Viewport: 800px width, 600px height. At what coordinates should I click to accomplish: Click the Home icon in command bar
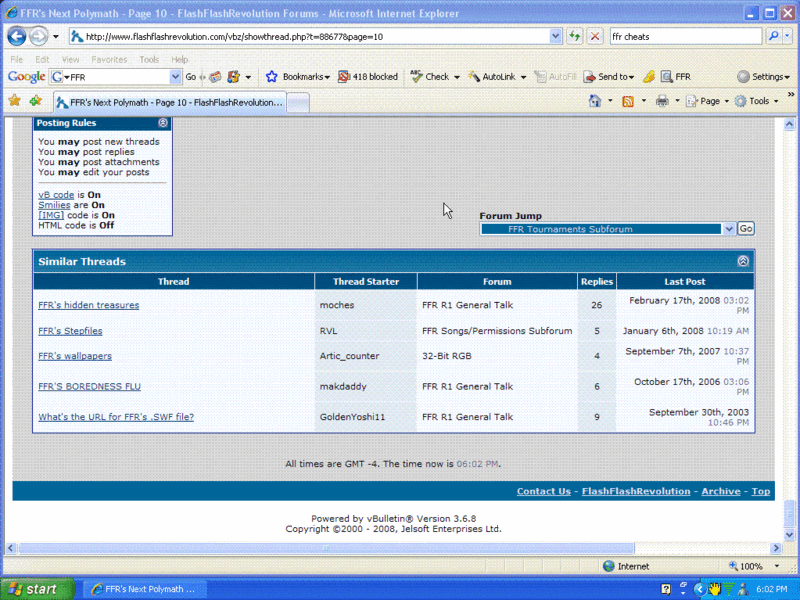click(595, 101)
